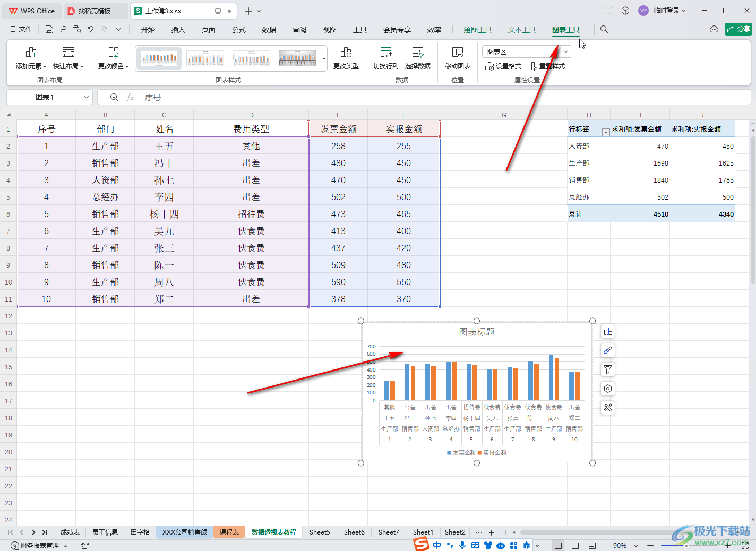Screen dimensions: 756x551
Task: Select first chart style thumbnail
Action: point(159,58)
